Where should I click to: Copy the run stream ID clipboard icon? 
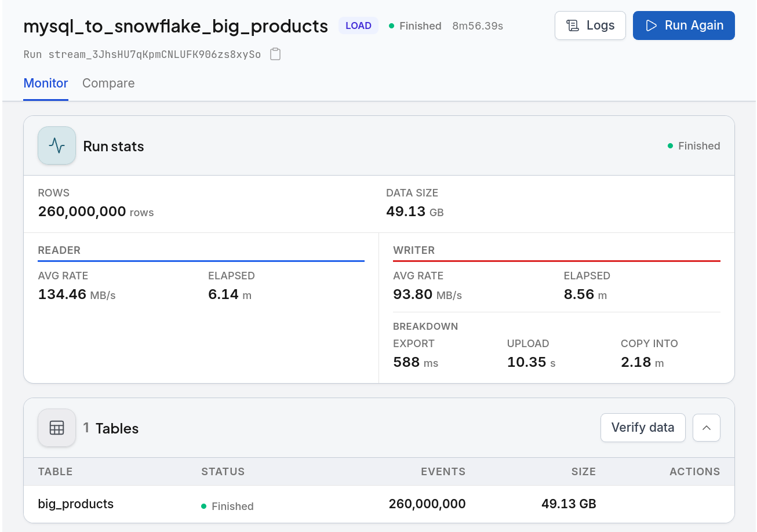point(276,54)
